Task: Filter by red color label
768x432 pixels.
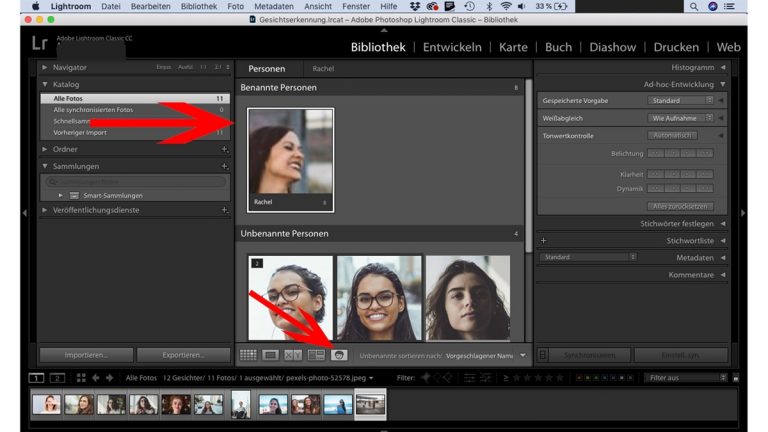Action: tap(579, 378)
